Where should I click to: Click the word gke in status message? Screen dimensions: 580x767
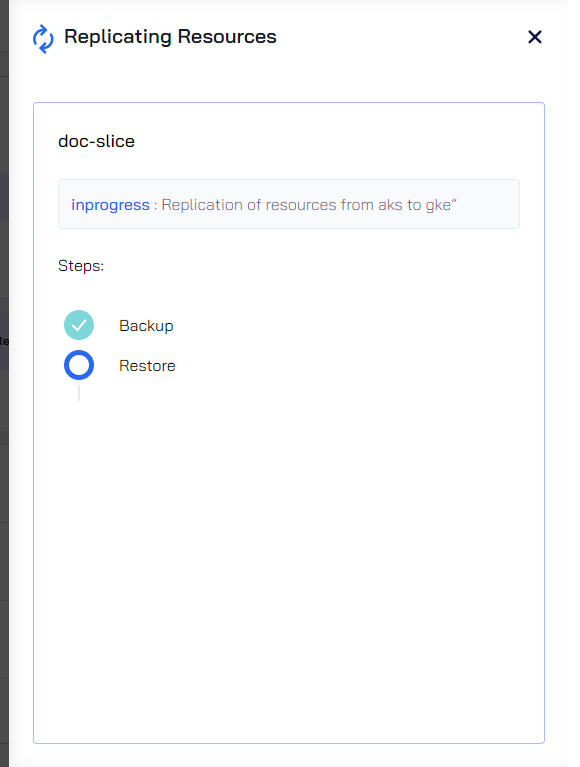(438, 205)
